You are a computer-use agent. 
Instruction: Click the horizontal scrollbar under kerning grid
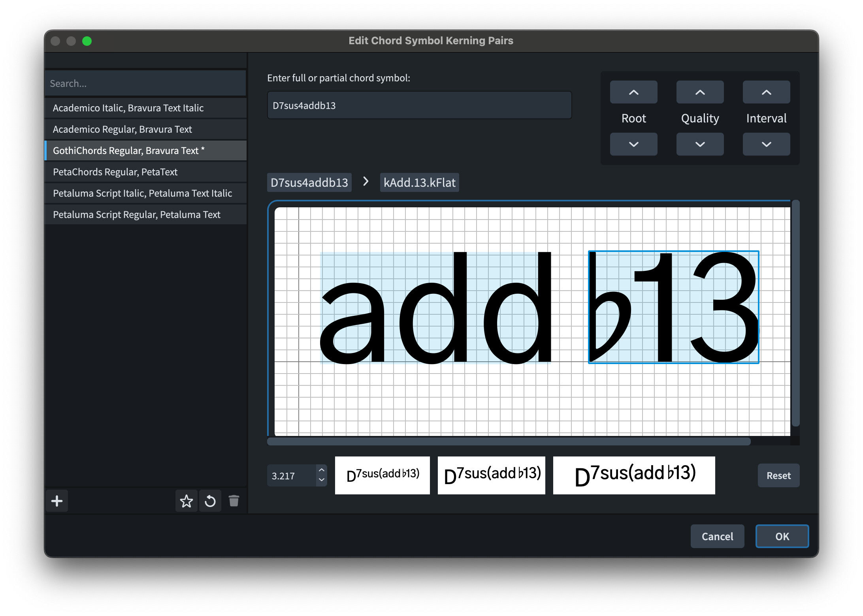point(508,441)
